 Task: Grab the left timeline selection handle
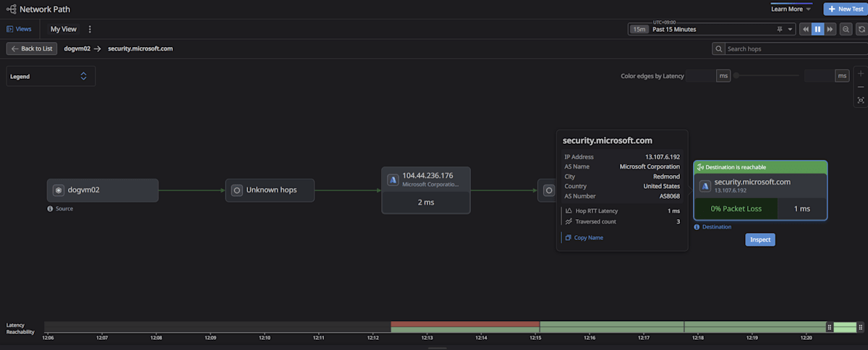tap(830, 327)
